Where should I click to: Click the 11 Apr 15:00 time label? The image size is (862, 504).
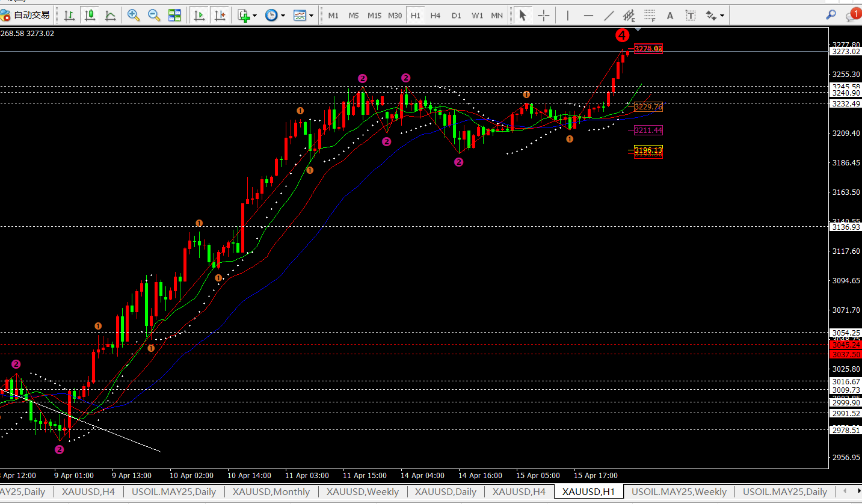click(365, 476)
